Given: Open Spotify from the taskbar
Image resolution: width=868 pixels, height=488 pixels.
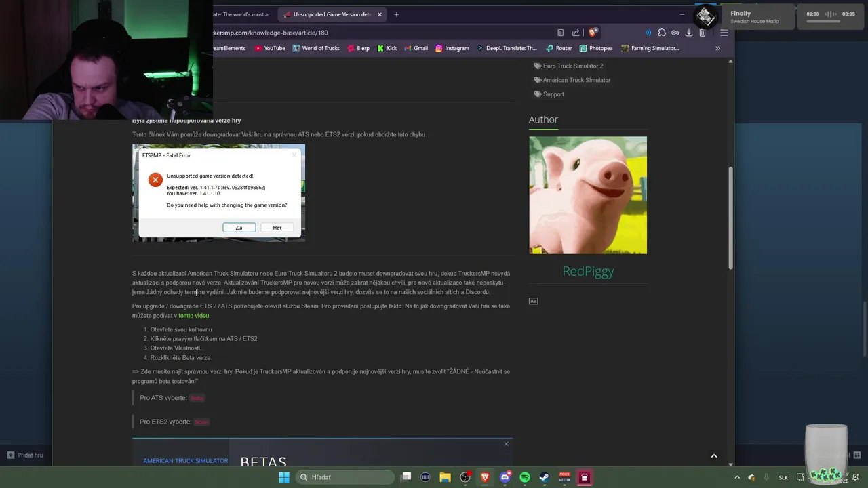Looking at the screenshot, I should click(525, 477).
